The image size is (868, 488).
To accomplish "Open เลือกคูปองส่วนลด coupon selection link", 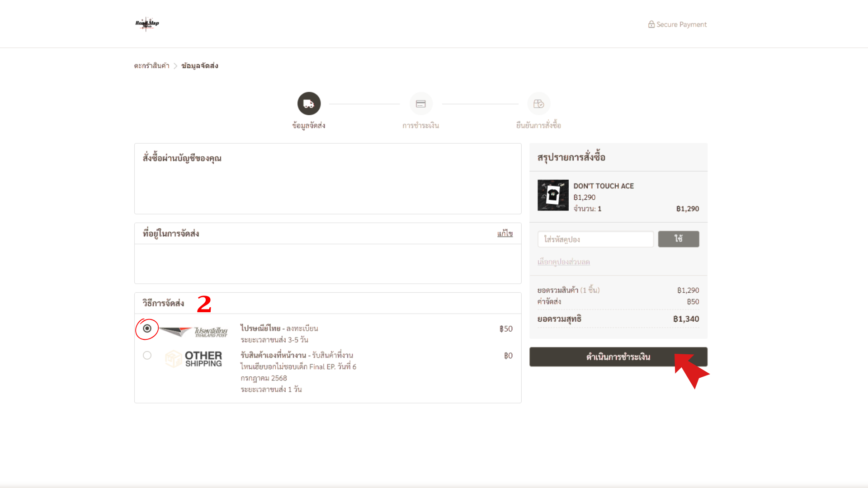I will pos(564,262).
